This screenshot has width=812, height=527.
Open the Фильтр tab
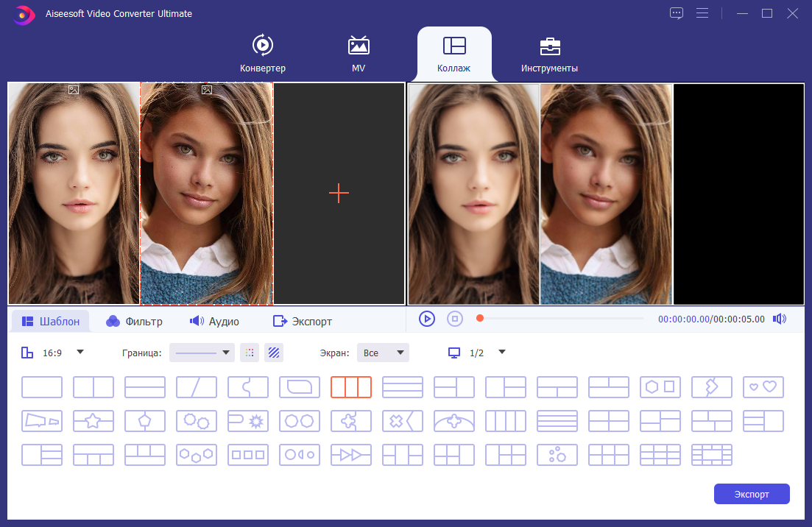click(134, 322)
